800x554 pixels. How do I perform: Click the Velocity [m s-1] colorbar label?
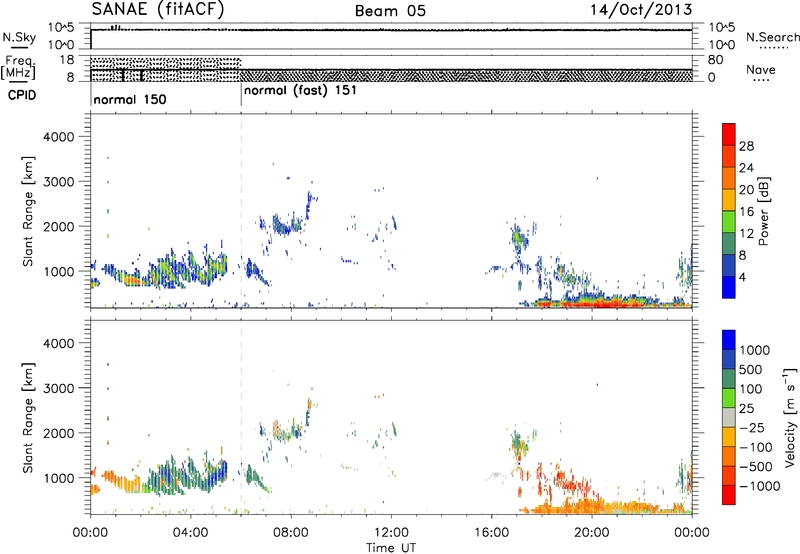tap(790, 417)
